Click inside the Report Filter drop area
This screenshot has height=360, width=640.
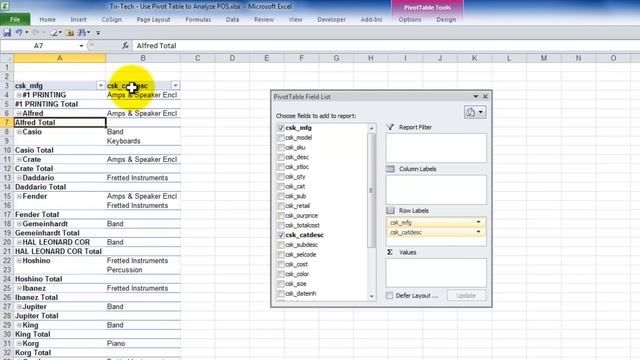click(436, 148)
